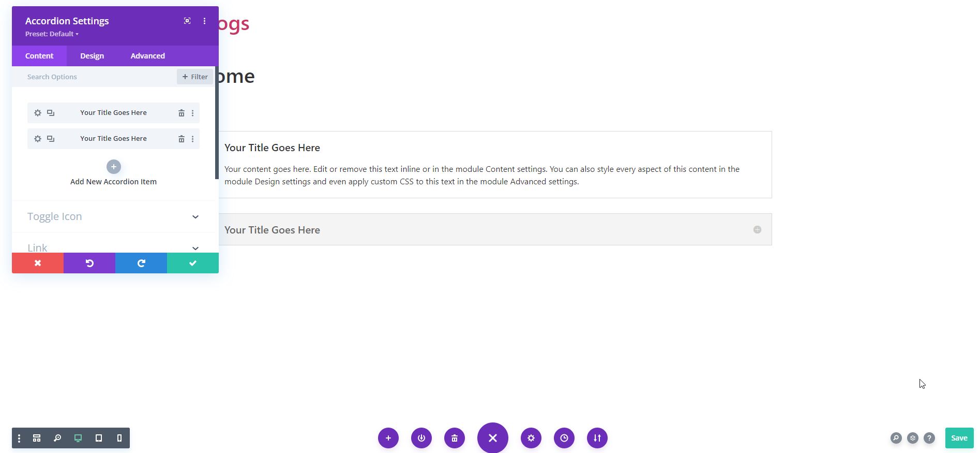Open the first accordion title on page
The width and height of the screenshot is (980, 453).
[272, 148]
